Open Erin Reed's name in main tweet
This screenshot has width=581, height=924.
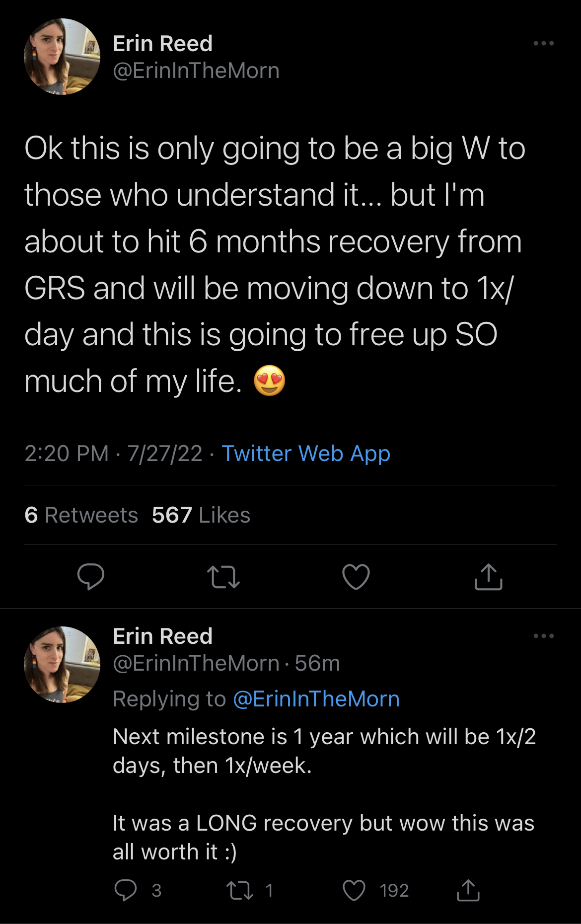click(163, 44)
